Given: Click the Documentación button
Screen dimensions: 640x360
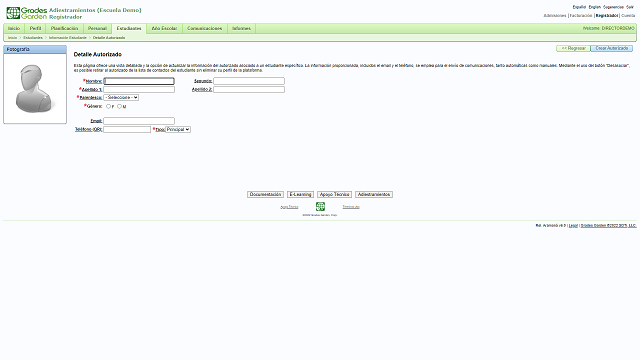Looking at the screenshot, I should [265, 195].
